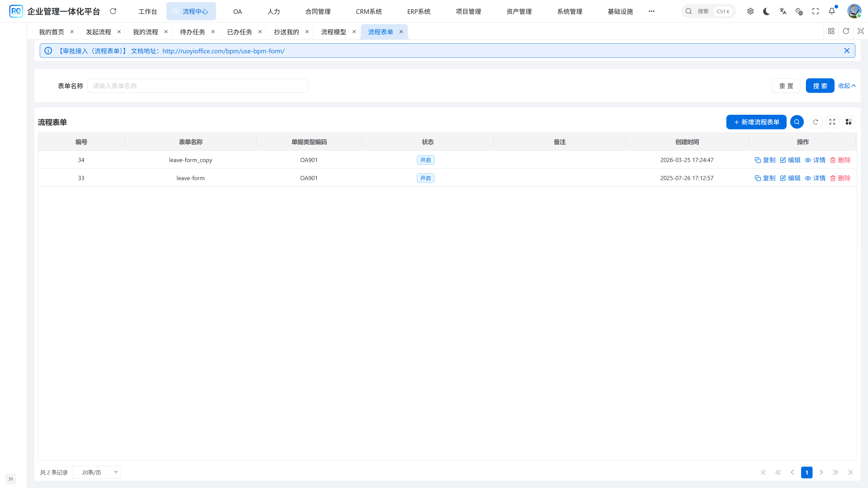Viewport: 868px width, 488px height.
Task: Open the notifications bell
Action: [x=832, y=11]
